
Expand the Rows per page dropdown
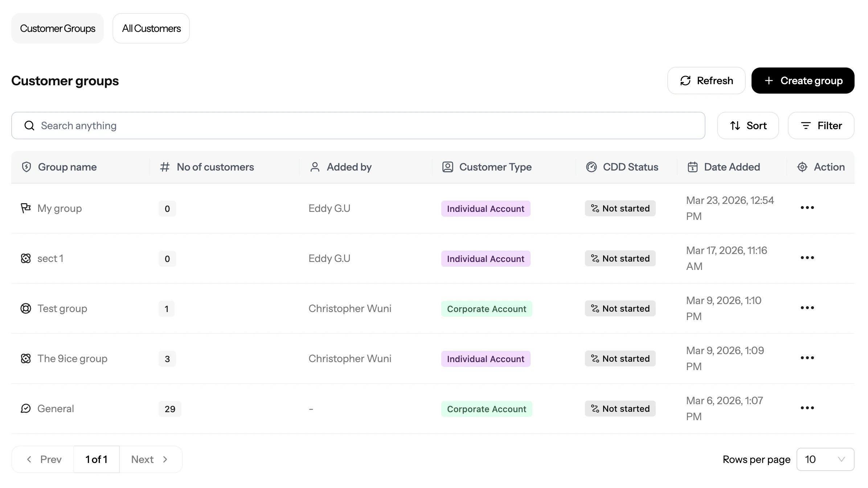[x=825, y=459]
